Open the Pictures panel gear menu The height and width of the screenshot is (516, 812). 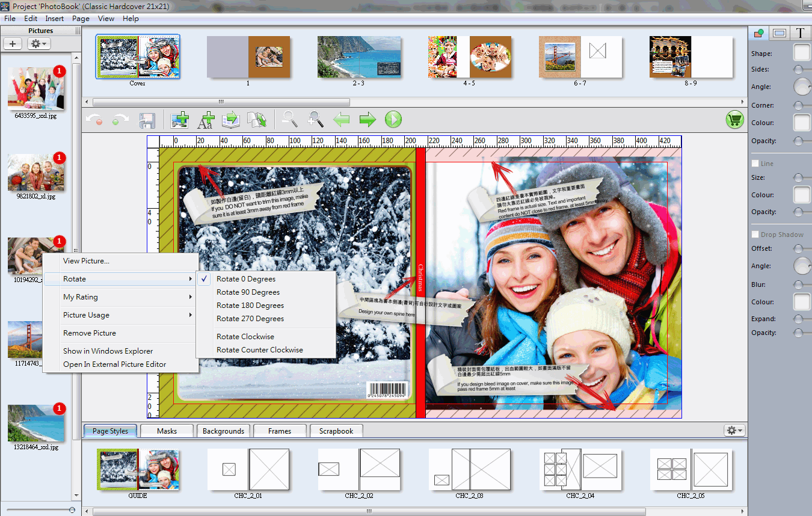38,43
